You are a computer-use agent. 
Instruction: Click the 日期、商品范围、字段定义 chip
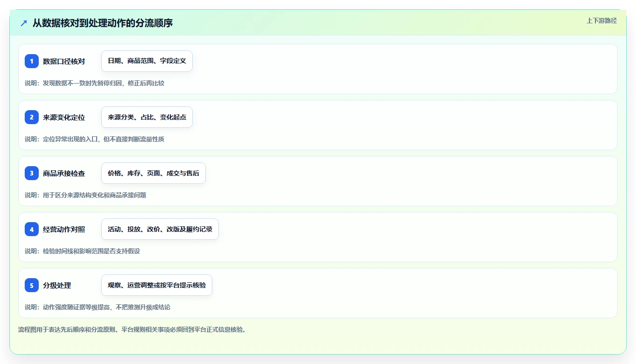pyautogui.click(x=147, y=61)
